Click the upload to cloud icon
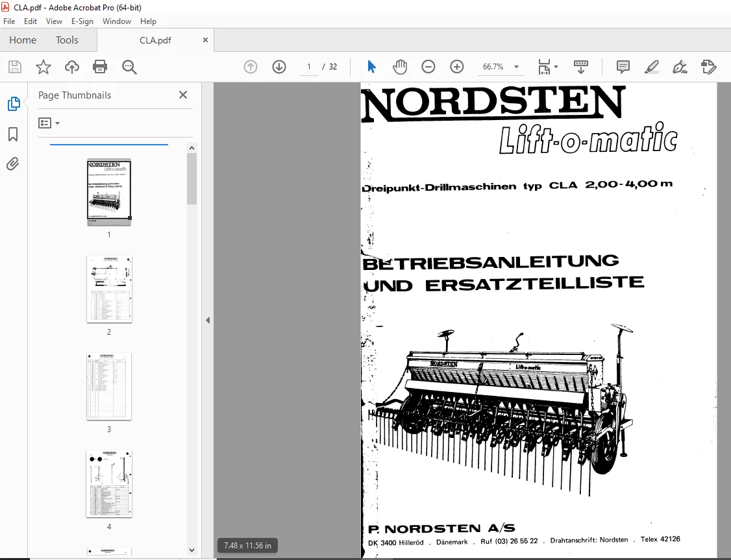 tap(72, 67)
